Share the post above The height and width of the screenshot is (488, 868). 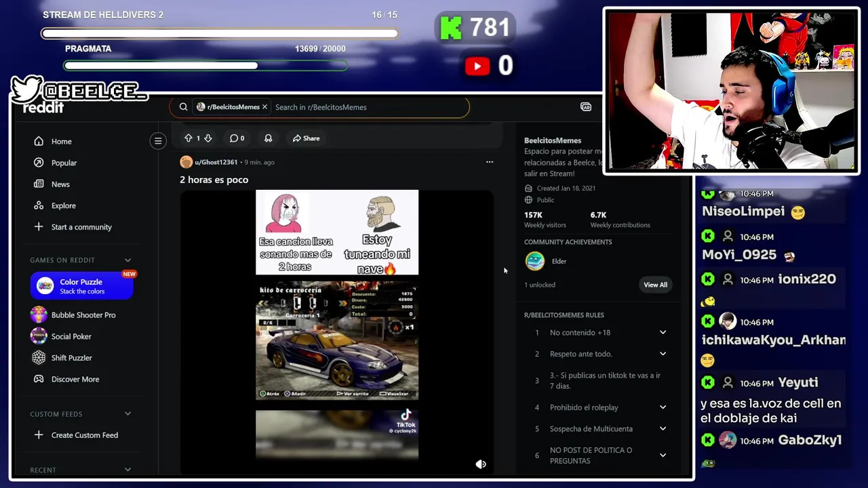point(307,138)
